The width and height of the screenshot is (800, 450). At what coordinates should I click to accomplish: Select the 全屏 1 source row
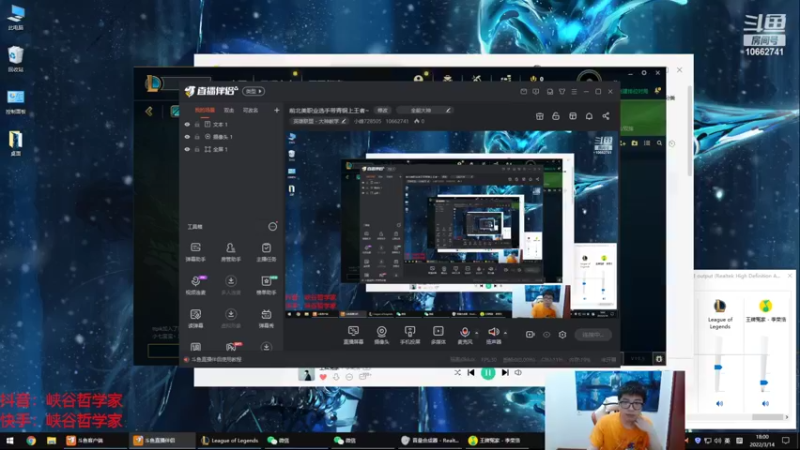tap(231, 149)
